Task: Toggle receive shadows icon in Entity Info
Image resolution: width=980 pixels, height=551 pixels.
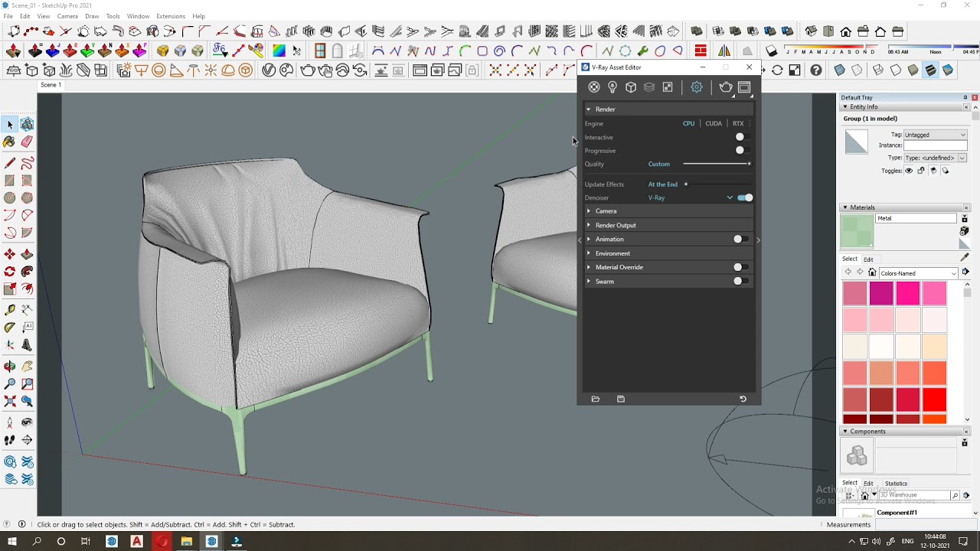Action: (x=933, y=171)
